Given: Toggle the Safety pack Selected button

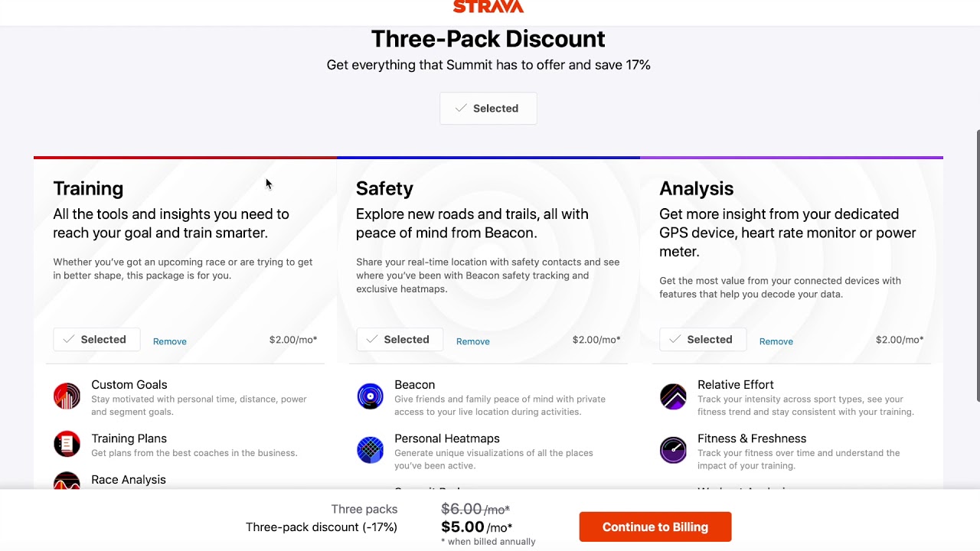Looking at the screenshot, I should click(400, 340).
